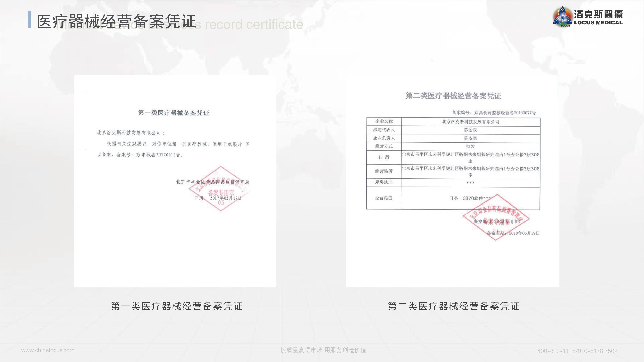644x362 pixels.
Task: Click 陈安民 in the 法定代表人 row
Action: [x=470, y=130]
